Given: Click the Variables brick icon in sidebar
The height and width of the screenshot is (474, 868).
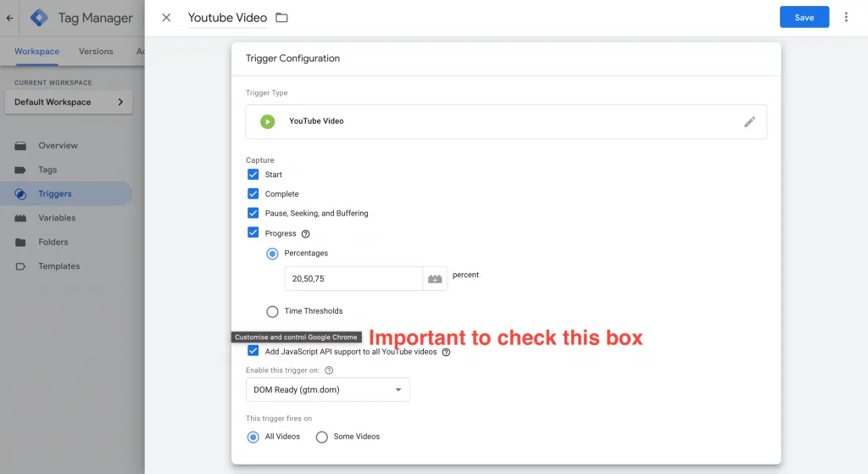Looking at the screenshot, I should pos(20,218).
